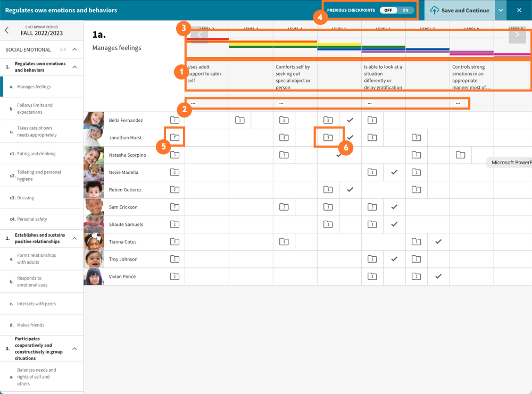Open Bella Fernandez's folder icon showing 7
Viewport: 532px width, 394px height.
pyautogui.click(x=174, y=120)
